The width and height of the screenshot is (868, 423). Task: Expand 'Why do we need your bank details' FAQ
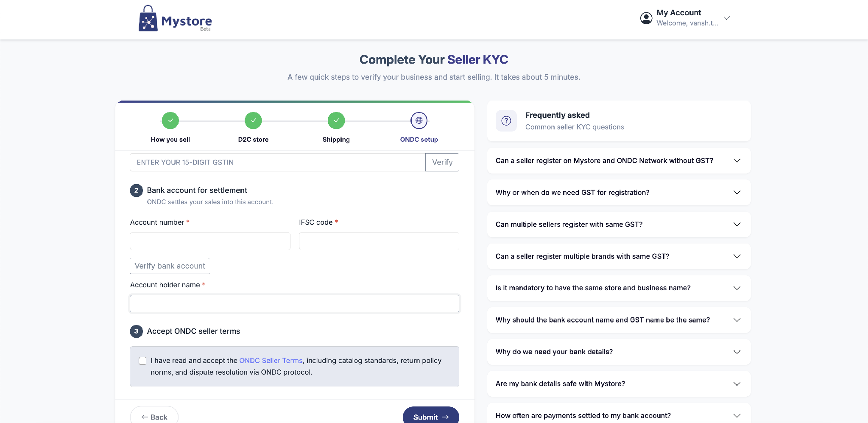click(619, 352)
